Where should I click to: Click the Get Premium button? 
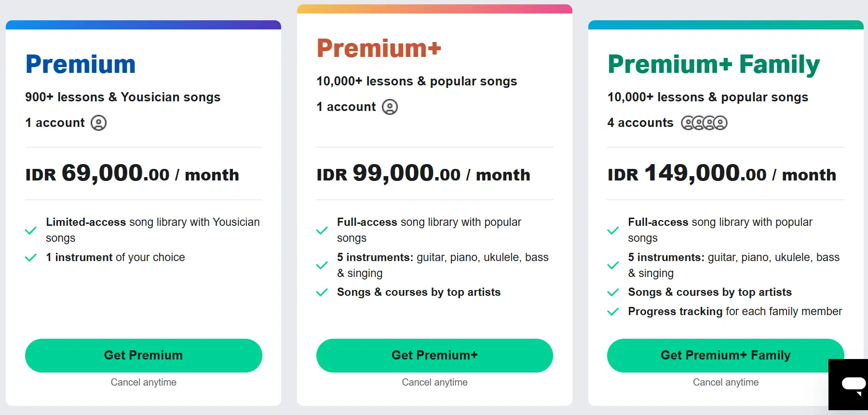(143, 355)
